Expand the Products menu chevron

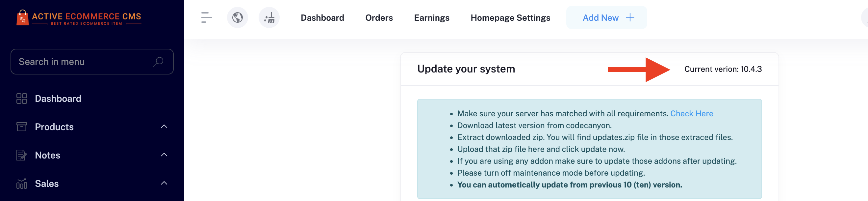tap(164, 127)
